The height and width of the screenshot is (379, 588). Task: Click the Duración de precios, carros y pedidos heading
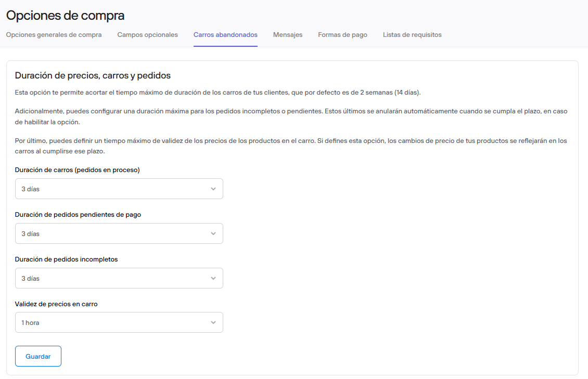[93, 76]
